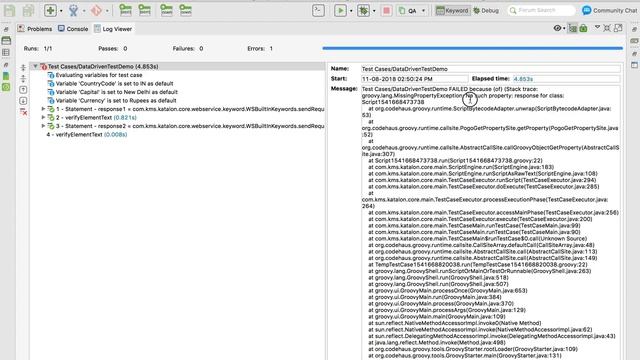Open the Run dropdown arrow
This screenshot has height=360, width=640.
[x=351, y=11]
